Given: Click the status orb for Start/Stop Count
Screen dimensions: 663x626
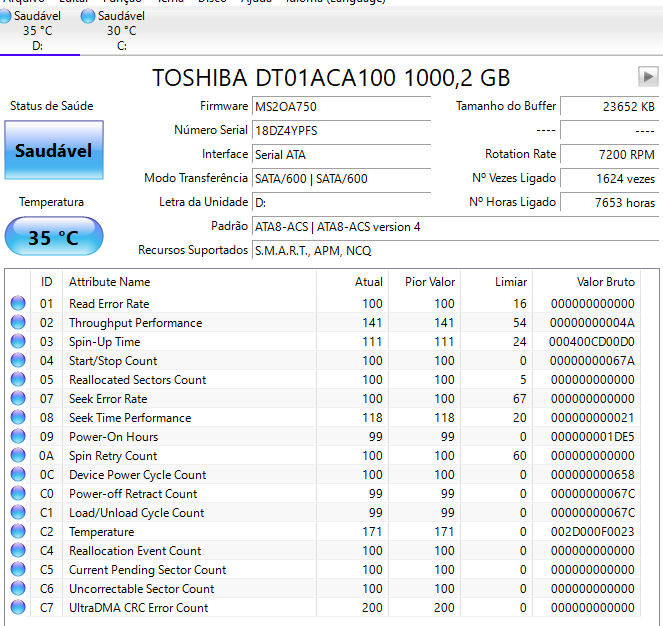Looking at the screenshot, I should click(x=18, y=360).
